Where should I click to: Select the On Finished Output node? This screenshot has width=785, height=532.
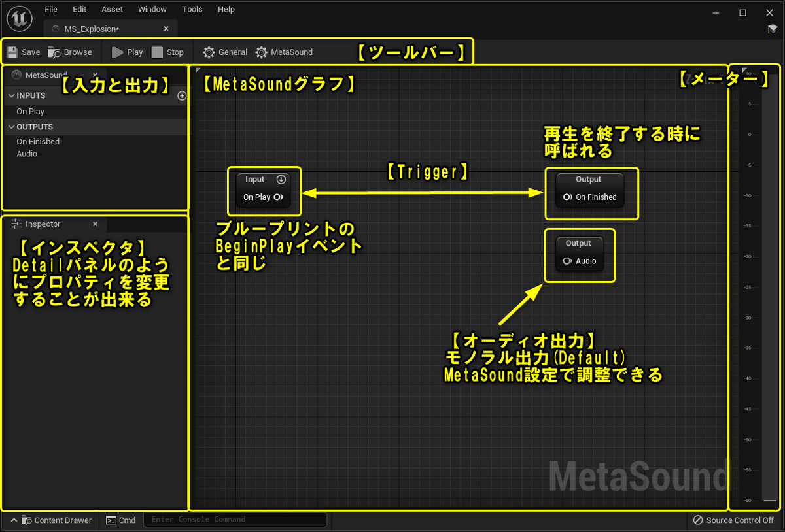[589, 190]
